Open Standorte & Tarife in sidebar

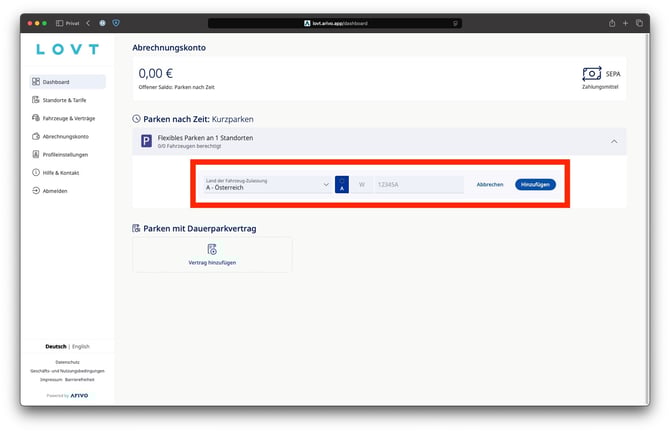click(64, 100)
